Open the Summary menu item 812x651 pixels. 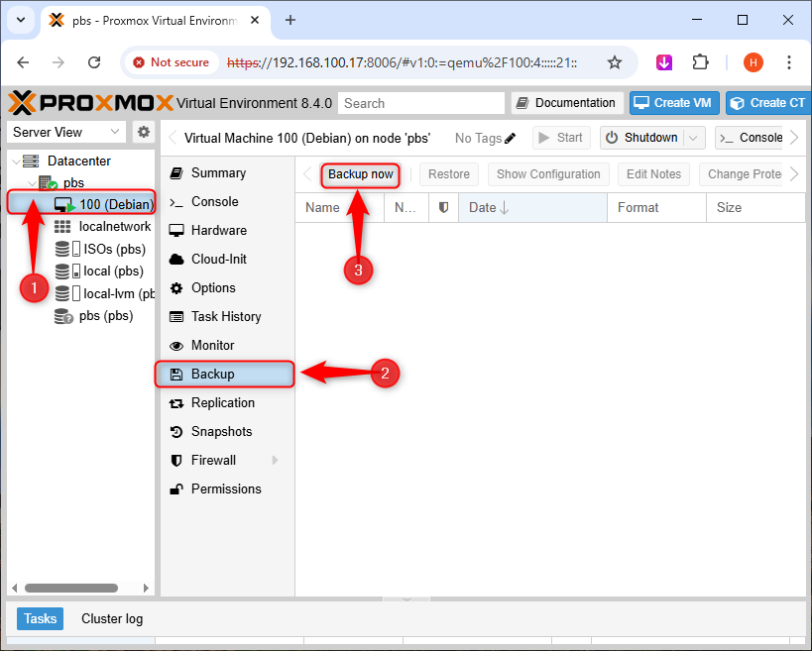(227, 172)
